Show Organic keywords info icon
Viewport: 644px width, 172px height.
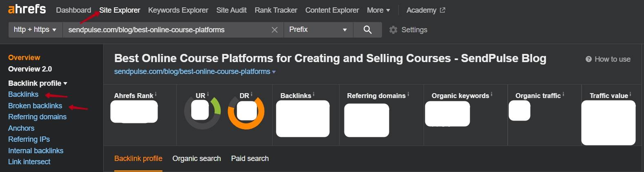pos(491,94)
